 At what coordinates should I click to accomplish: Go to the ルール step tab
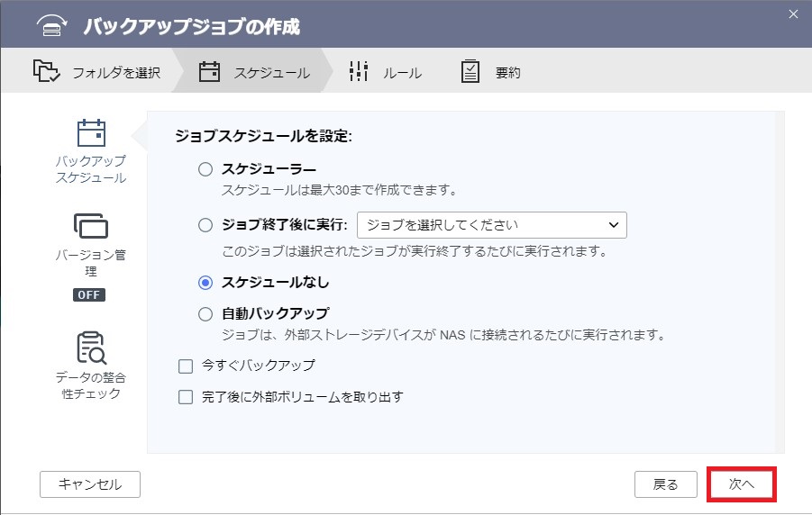(x=387, y=72)
